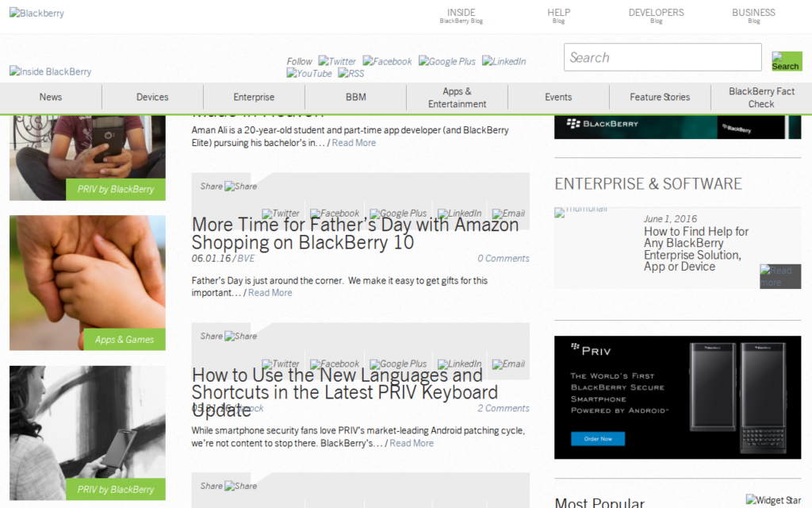Open the Inside BlackBerry logo image
The width and height of the screenshot is (812, 508).
point(50,71)
